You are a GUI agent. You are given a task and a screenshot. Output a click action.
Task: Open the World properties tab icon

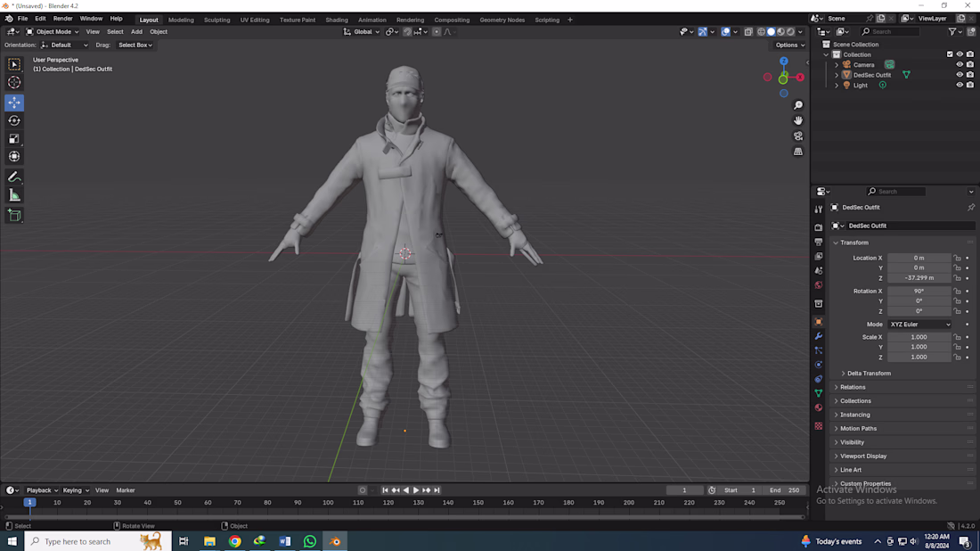coord(818,285)
